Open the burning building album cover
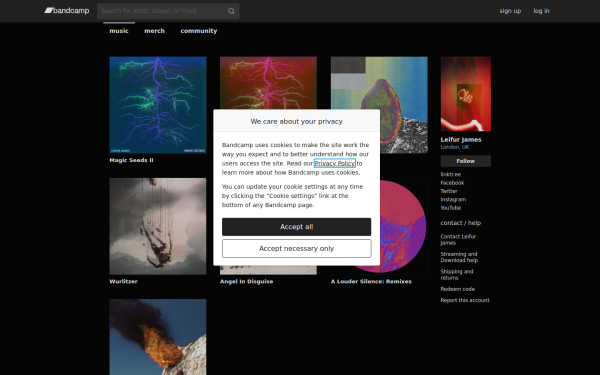This screenshot has height=375, width=600. click(x=158, y=337)
